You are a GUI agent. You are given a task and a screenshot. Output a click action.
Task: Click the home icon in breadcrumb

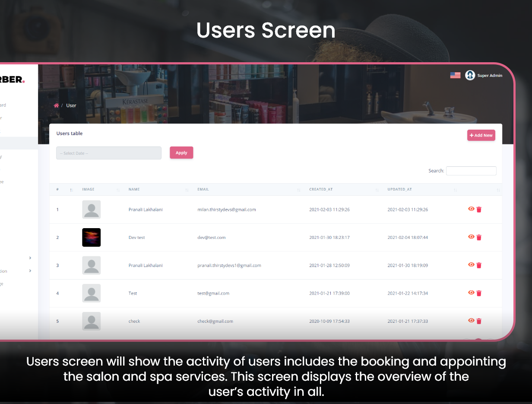56,105
